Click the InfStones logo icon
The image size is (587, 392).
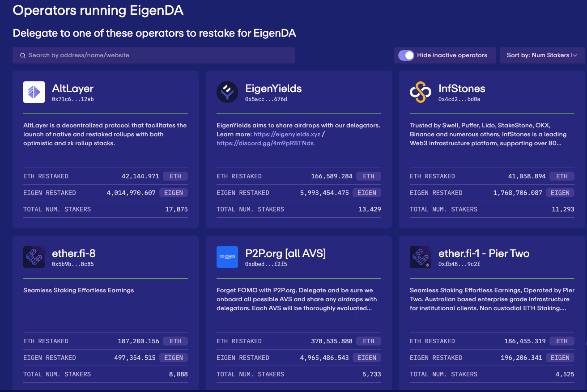pyautogui.click(x=421, y=92)
